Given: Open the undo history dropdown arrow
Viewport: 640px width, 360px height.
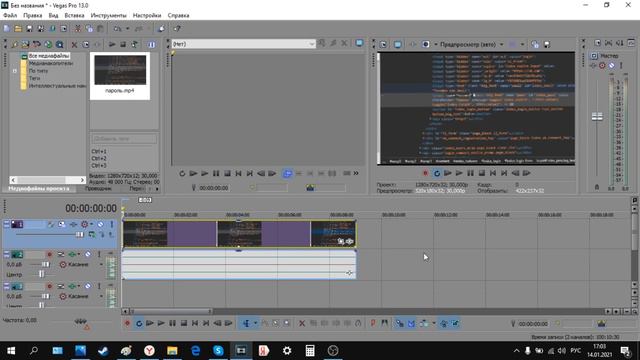Looking at the screenshot, I should (x=127, y=29).
